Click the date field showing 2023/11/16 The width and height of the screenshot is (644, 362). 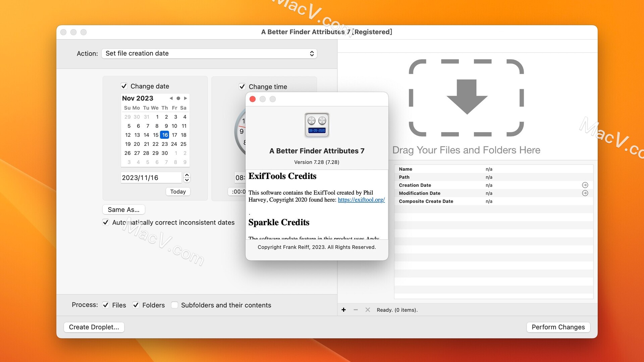click(151, 178)
